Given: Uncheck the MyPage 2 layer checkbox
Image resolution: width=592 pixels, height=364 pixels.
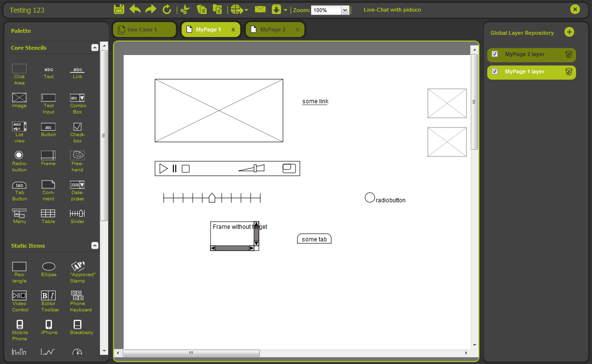Looking at the screenshot, I should (x=494, y=54).
